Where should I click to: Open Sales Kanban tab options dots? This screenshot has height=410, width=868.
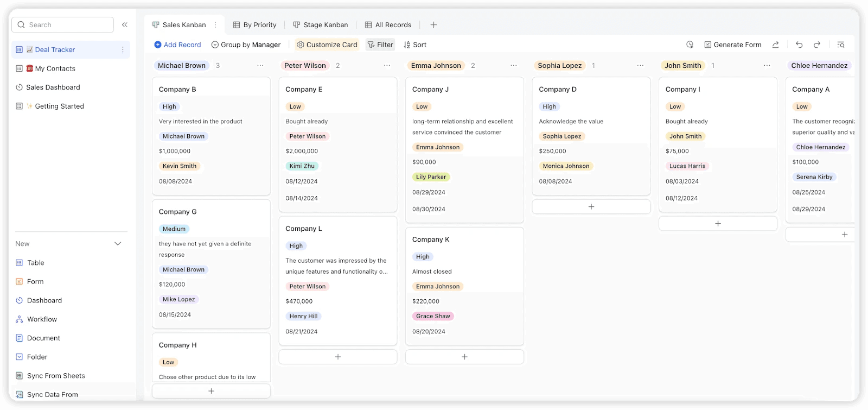(215, 25)
